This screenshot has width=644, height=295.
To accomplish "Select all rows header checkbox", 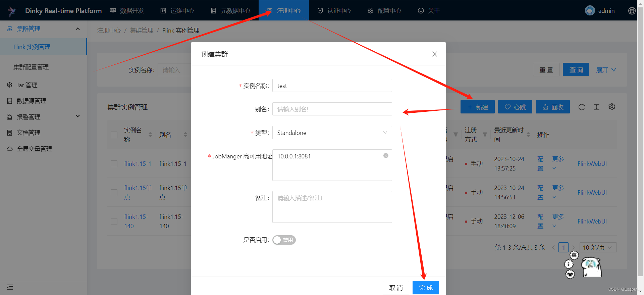I will coord(114,135).
